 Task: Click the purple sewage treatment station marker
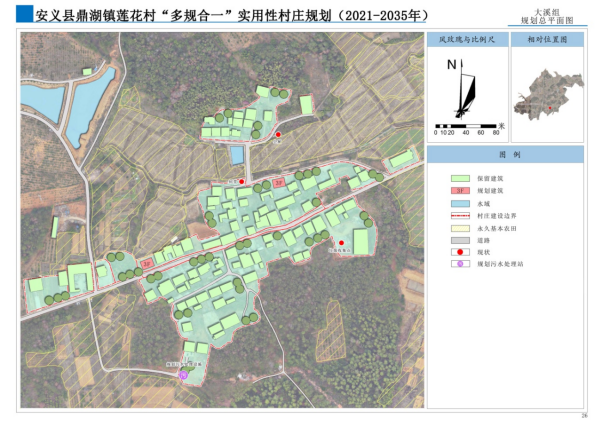coord(183,373)
